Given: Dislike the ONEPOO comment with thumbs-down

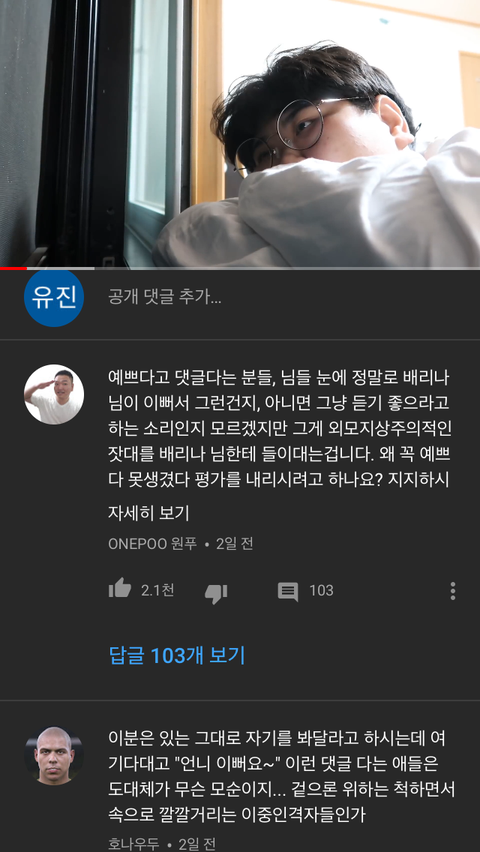Looking at the screenshot, I should 216,593.
